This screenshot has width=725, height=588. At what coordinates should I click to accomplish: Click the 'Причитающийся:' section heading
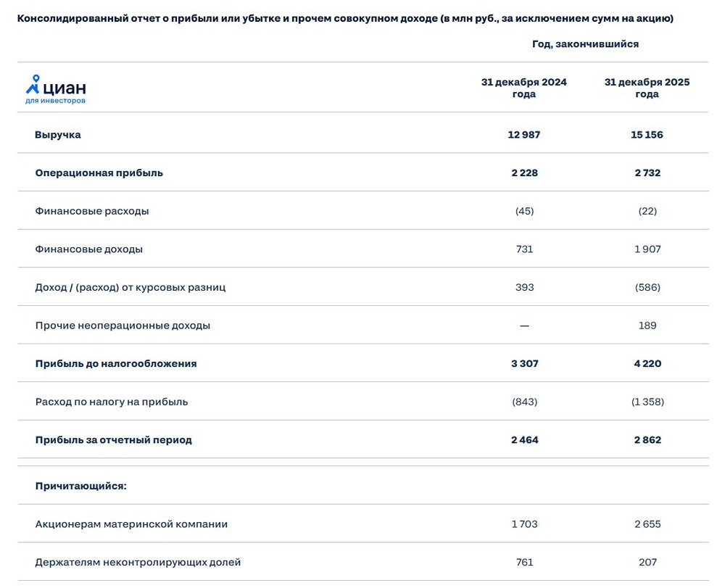point(81,486)
